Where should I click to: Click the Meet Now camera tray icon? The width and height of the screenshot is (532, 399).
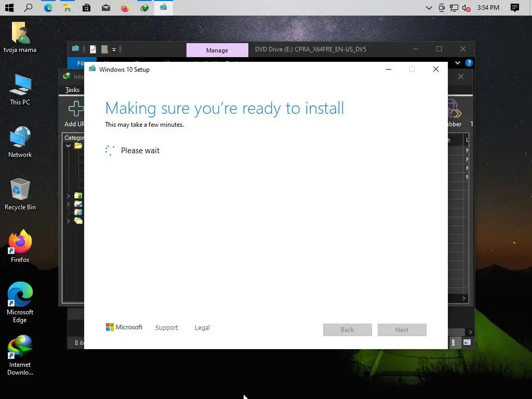[x=442, y=7]
